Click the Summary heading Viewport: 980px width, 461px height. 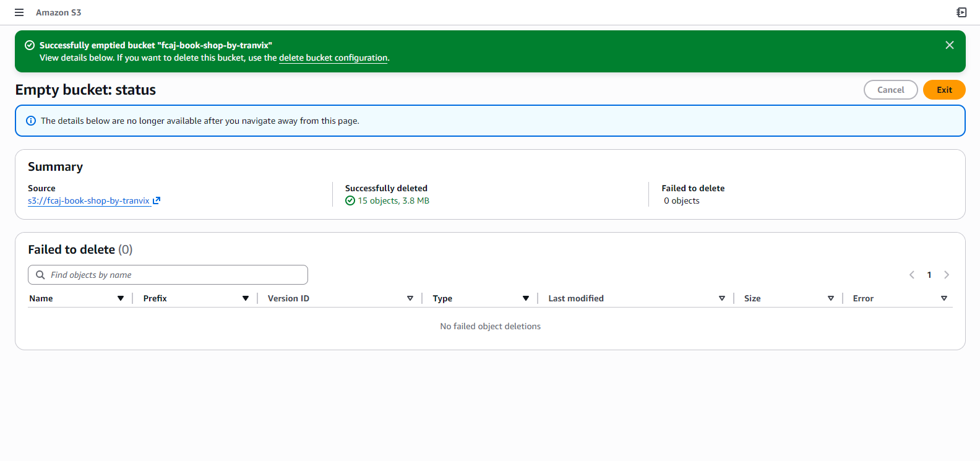[x=55, y=166]
